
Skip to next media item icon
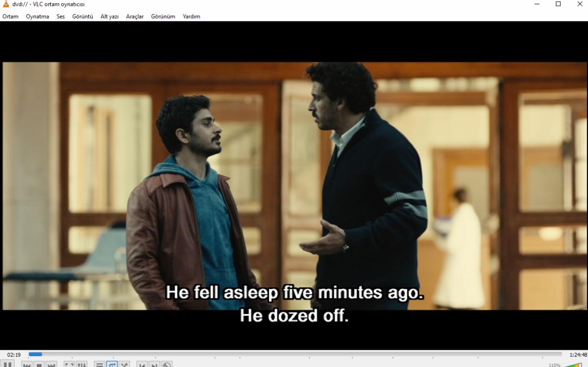[51, 365]
